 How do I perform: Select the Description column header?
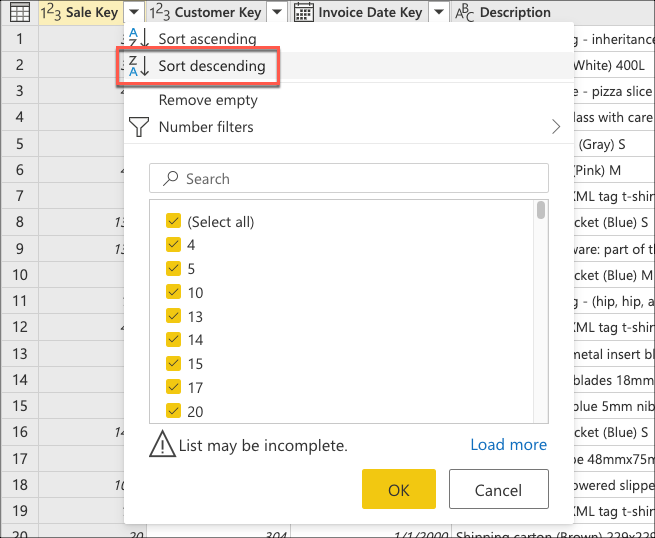tap(553, 12)
